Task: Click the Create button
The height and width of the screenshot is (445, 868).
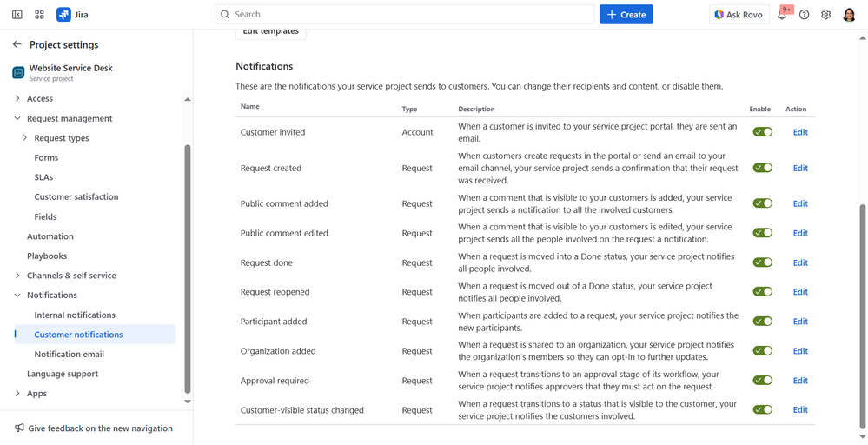Action: [x=626, y=15]
